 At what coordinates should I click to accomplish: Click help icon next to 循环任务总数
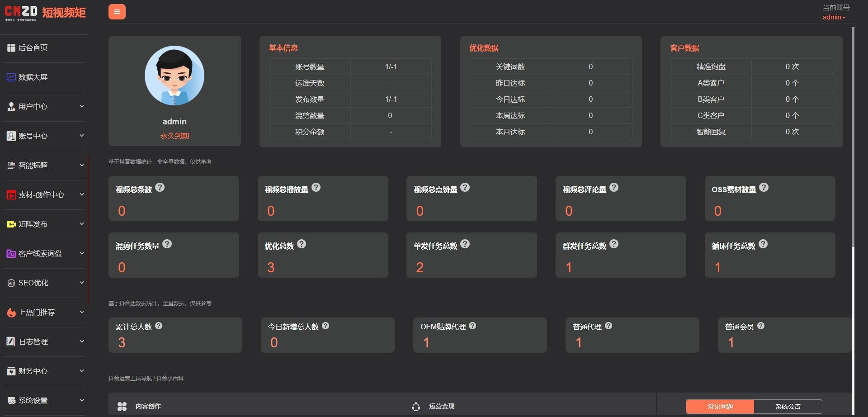coord(763,244)
